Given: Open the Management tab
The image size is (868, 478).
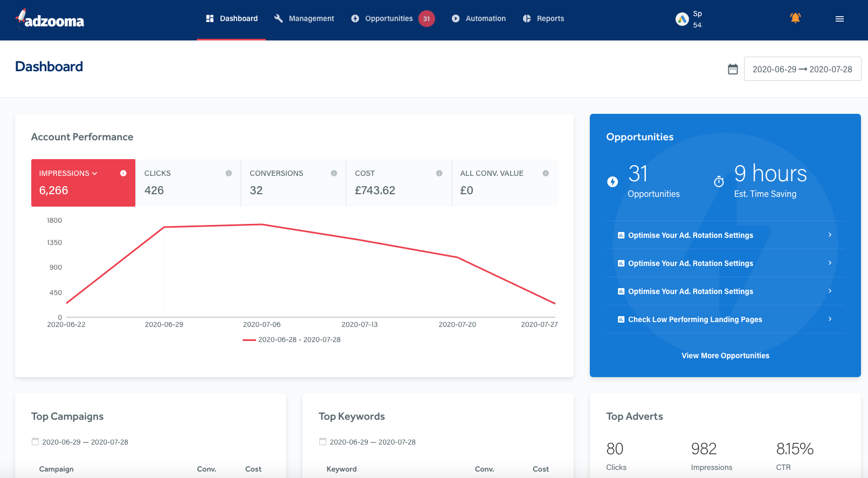Looking at the screenshot, I should pos(305,19).
